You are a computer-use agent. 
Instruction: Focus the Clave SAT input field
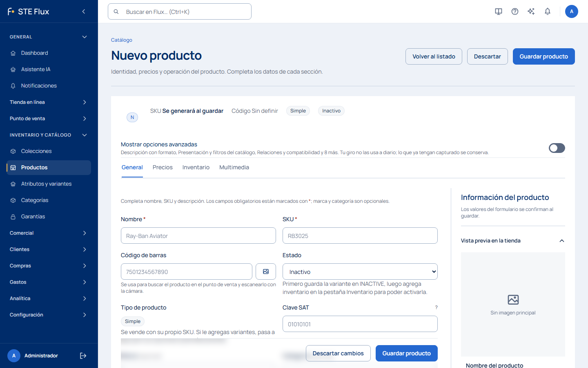(x=360, y=324)
